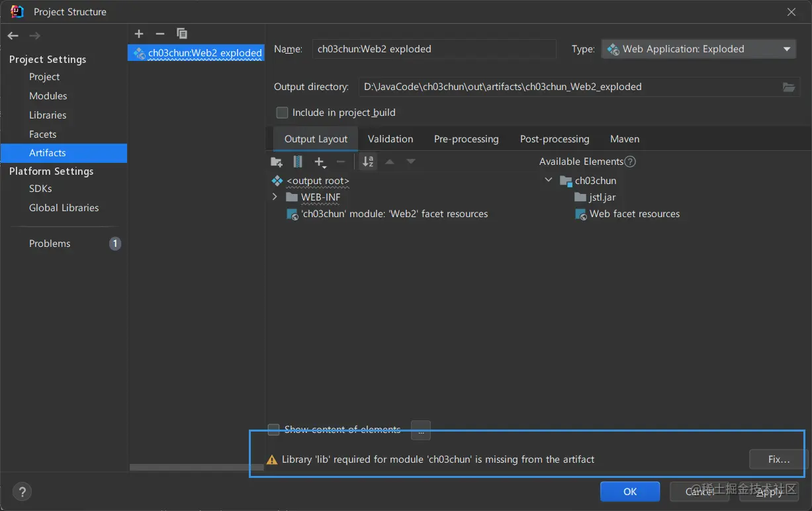Close the Project Structure dialog
Viewport: 812px width, 511px height.
(791, 12)
